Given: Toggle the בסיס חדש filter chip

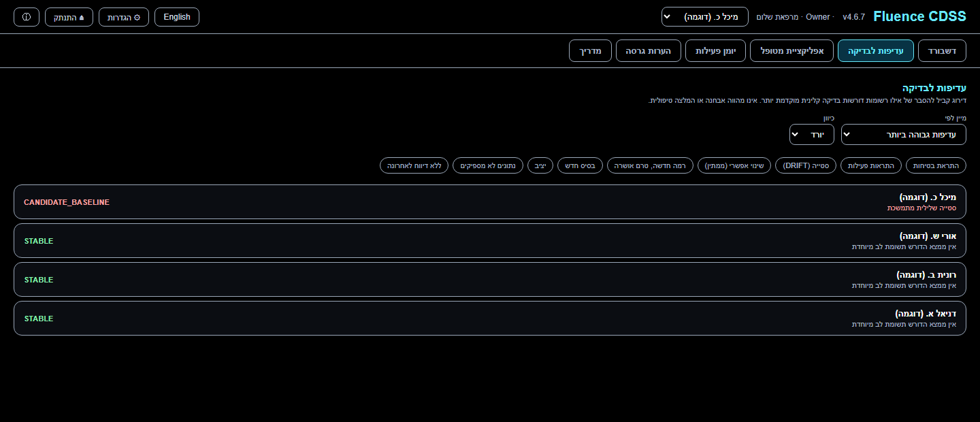Looking at the screenshot, I should pyautogui.click(x=581, y=165).
